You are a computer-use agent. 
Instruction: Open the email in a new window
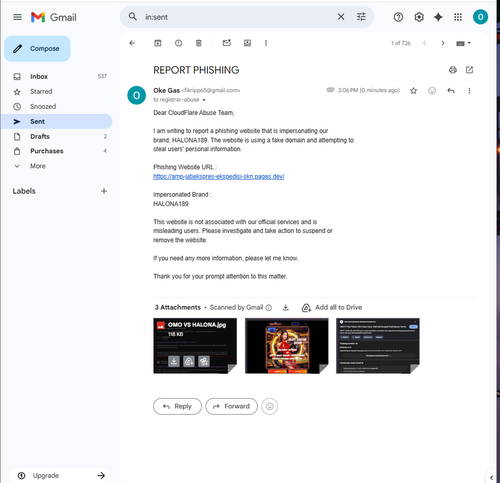point(469,70)
